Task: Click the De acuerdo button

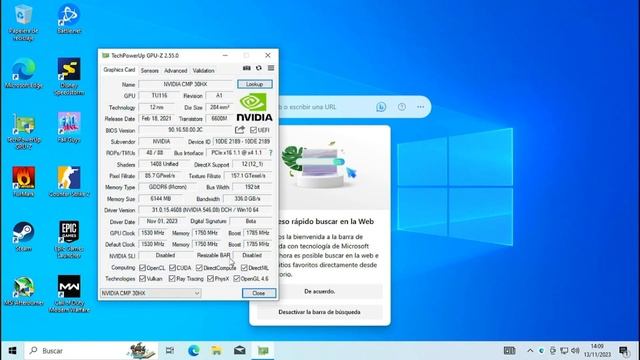Action: pos(320,291)
